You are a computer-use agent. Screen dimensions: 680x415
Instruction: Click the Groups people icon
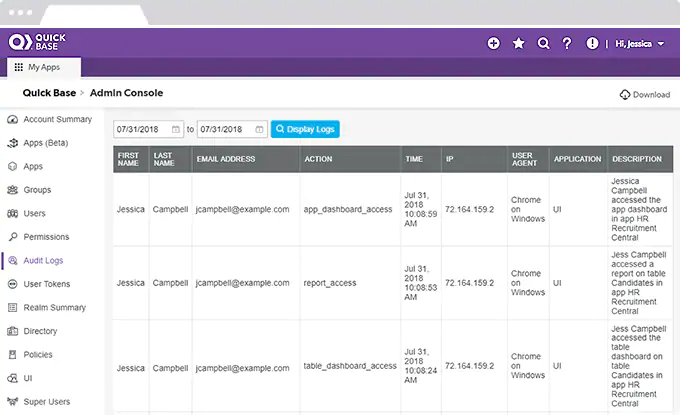(13, 190)
